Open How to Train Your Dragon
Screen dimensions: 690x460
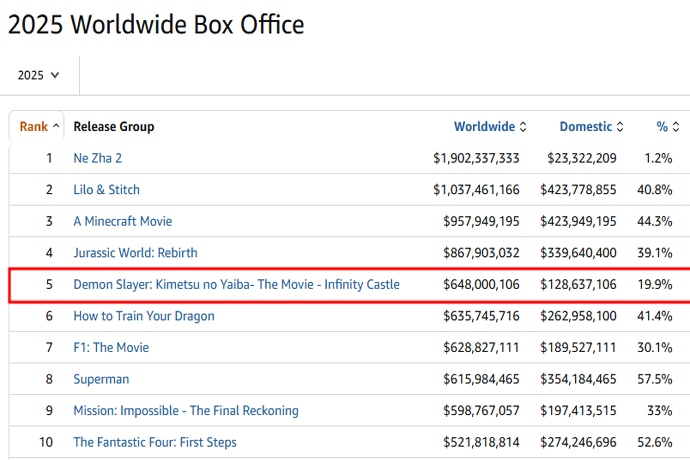pos(143,316)
